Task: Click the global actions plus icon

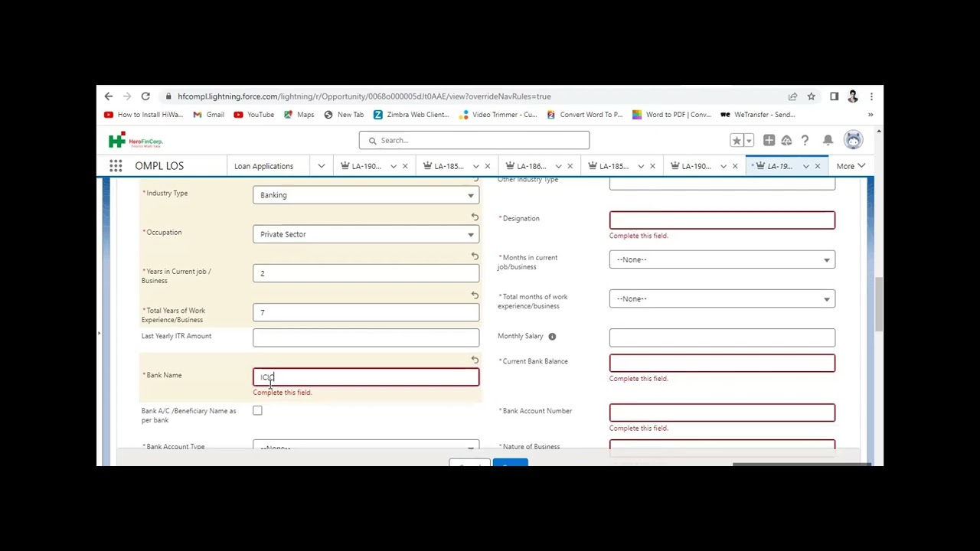Action: click(x=769, y=141)
